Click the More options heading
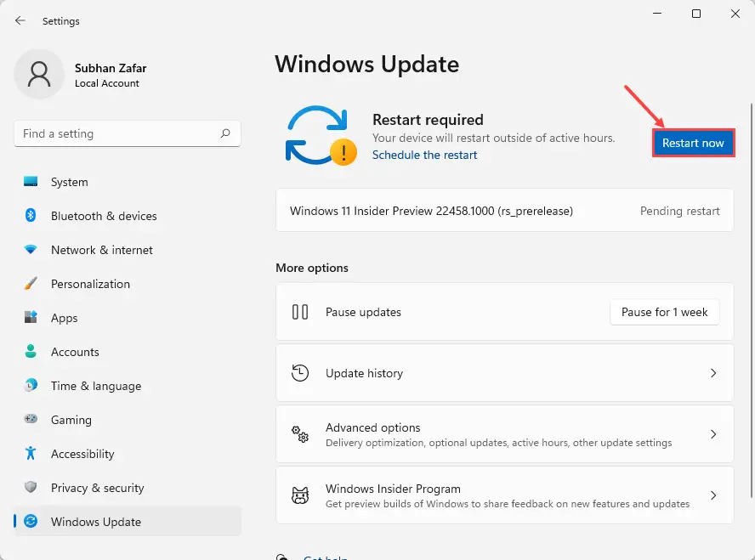Image resolution: width=755 pixels, height=560 pixels. pos(311,268)
